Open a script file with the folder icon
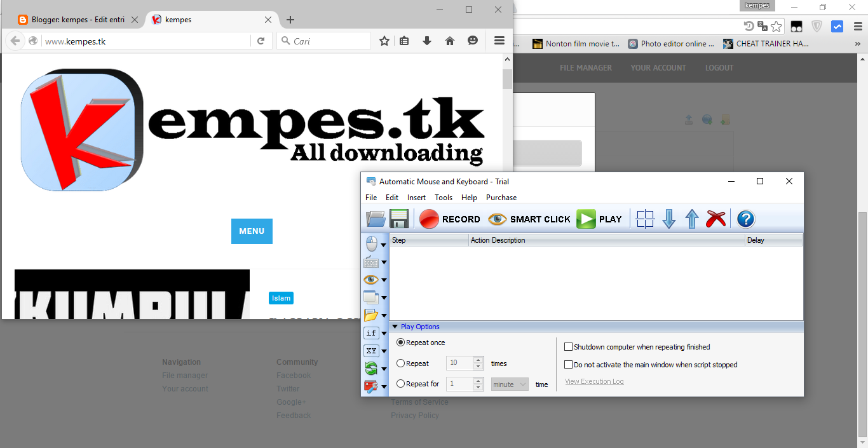 [x=376, y=219]
